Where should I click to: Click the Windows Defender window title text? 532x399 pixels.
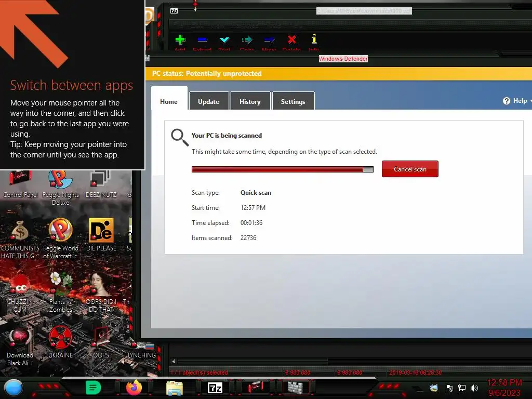343,59
